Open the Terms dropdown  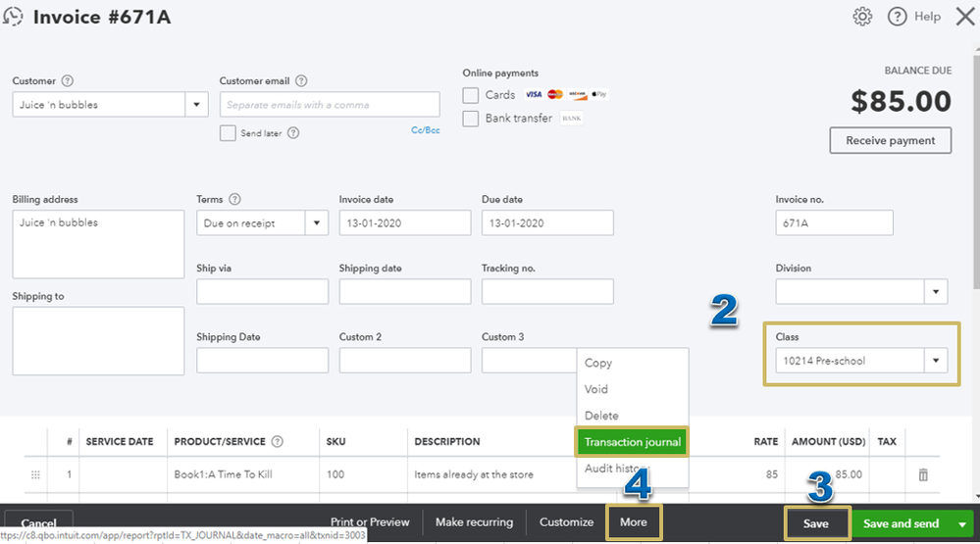pos(263,223)
